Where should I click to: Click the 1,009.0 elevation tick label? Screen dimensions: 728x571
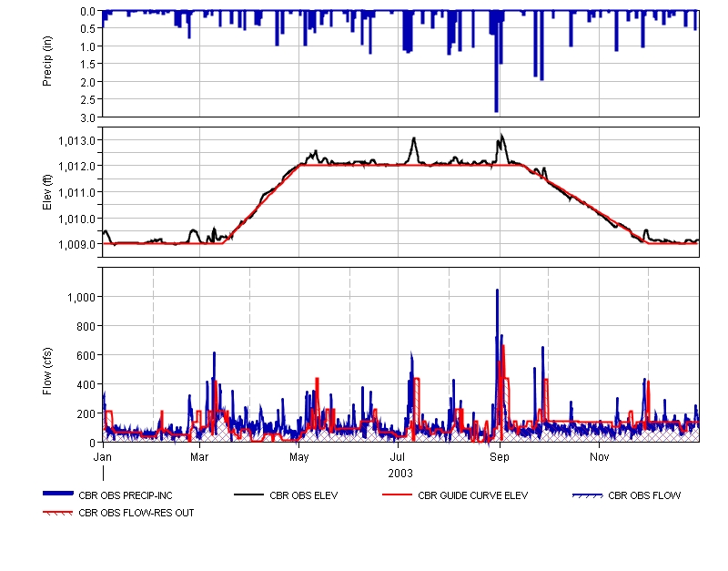click(x=77, y=244)
